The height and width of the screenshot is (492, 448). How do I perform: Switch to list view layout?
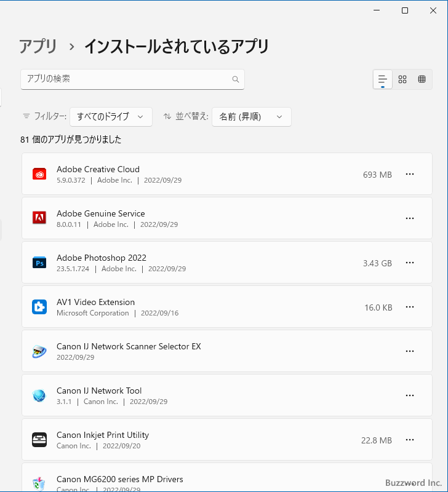(x=382, y=79)
